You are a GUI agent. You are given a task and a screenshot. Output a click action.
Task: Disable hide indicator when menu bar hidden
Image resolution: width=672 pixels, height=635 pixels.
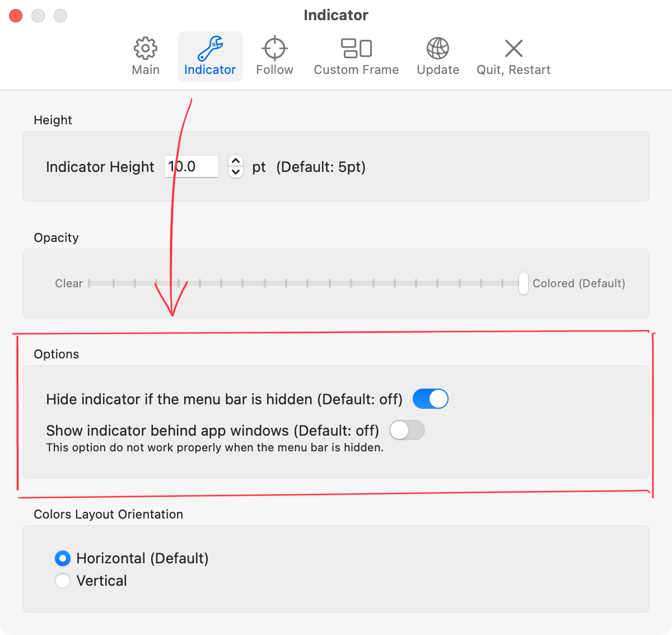[x=430, y=399]
